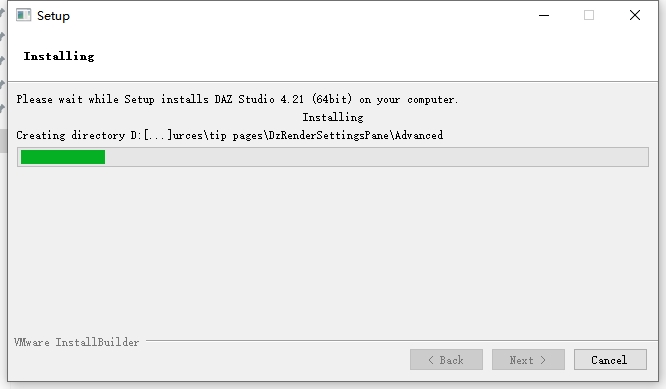Close the Setup installer window
The image size is (666, 389).
[635, 15]
